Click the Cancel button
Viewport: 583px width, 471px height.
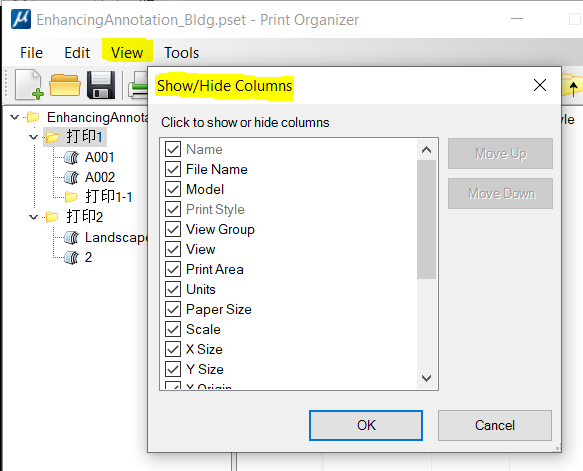coord(495,425)
